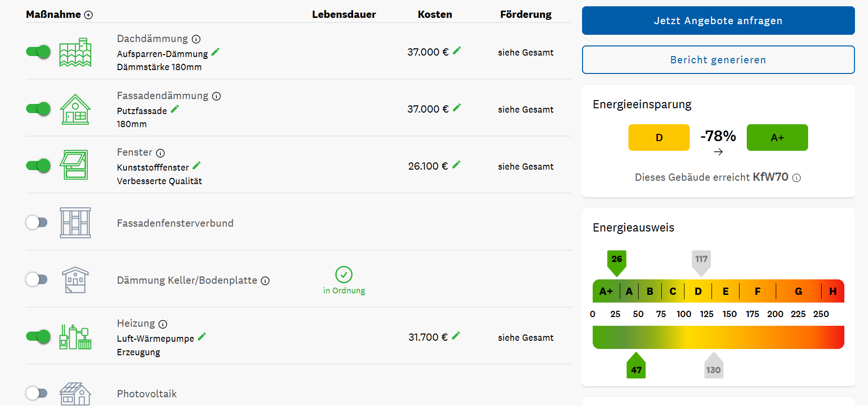Switch off the Heizung toggle

tap(38, 336)
